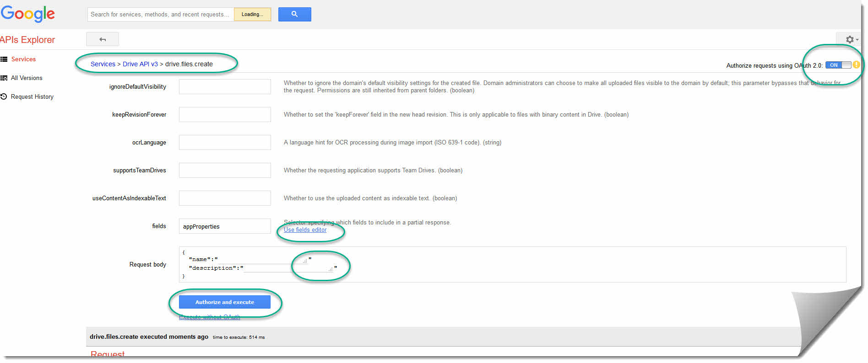
Task: Click the description value field in request body
Action: click(288, 268)
